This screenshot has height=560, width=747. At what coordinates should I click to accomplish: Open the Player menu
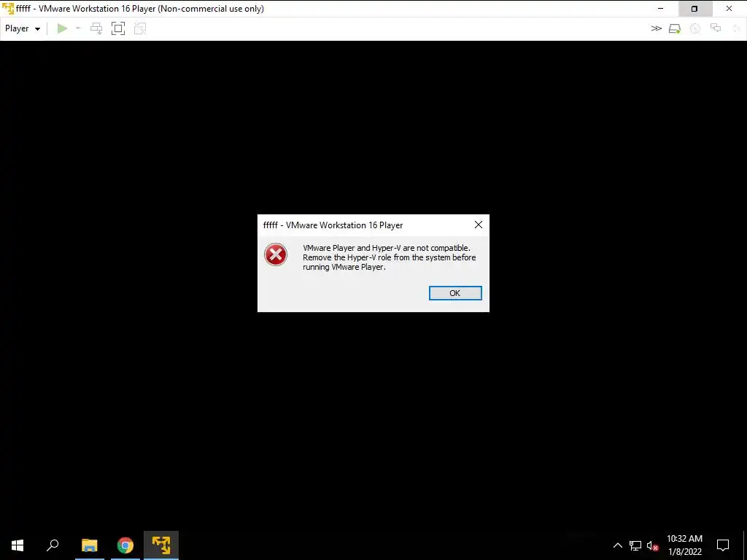click(x=23, y=28)
